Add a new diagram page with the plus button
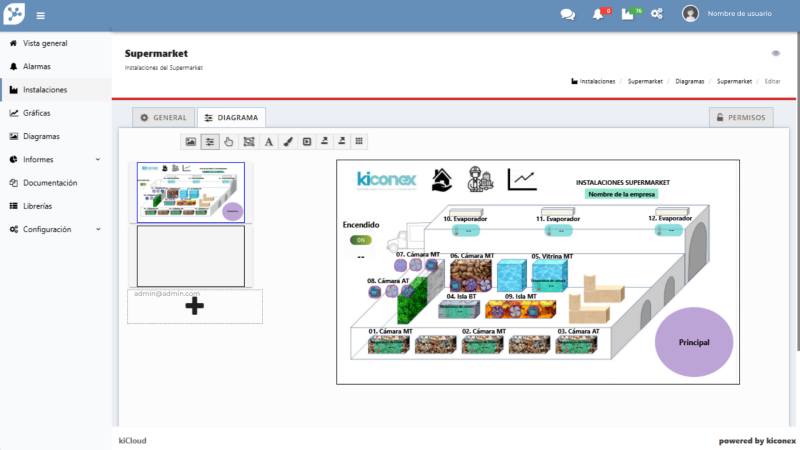800x450 pixels. pos(194,306)
